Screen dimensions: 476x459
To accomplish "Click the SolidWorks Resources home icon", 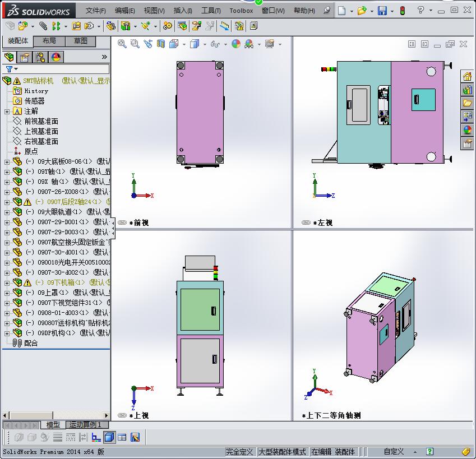I will [467, 76].
